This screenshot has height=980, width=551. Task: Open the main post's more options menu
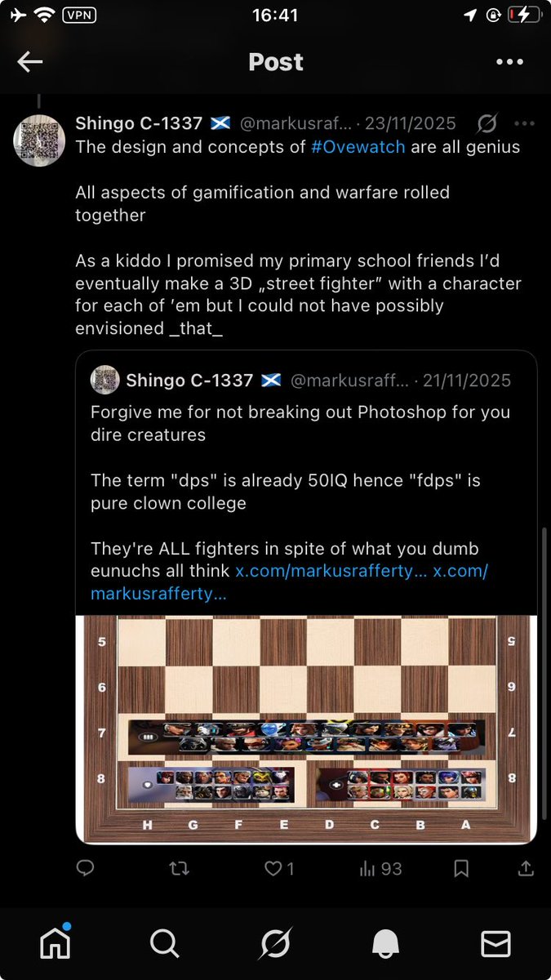[523, 124]
